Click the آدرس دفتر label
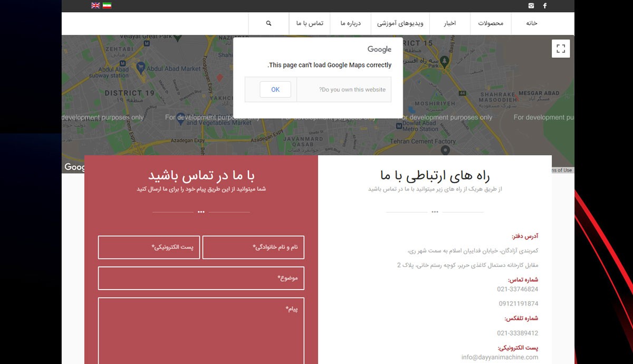This screenshot has width=633, height=364. [x=525, y=236]
